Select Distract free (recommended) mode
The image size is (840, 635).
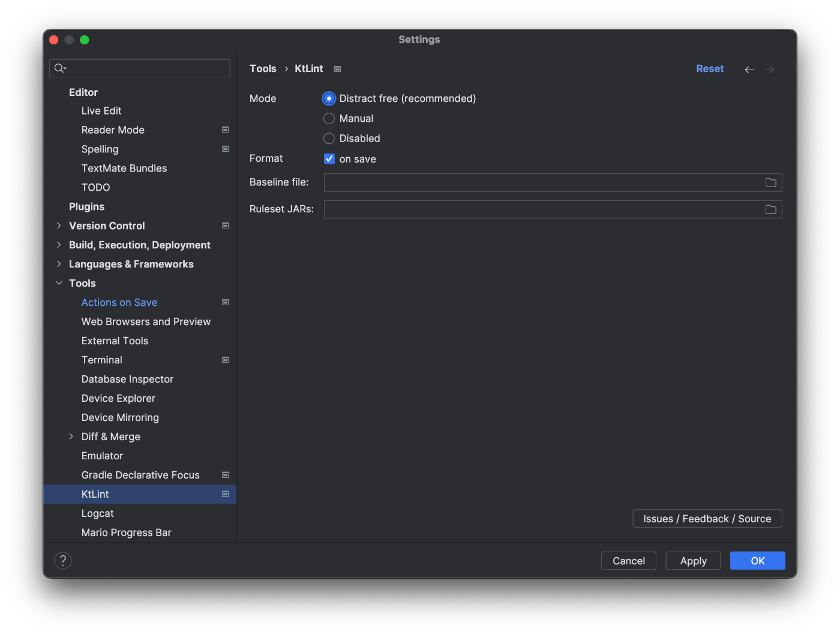click(329, 98)
